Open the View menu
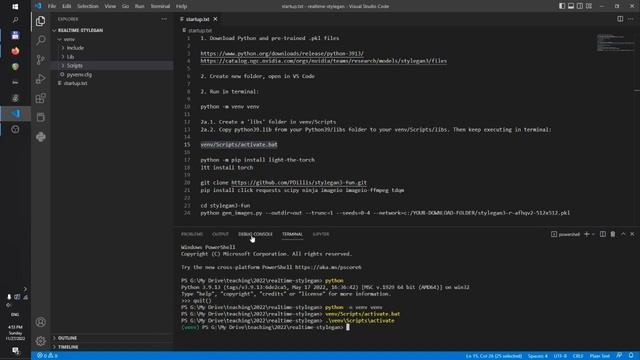The width and height of the screenshot is (640, 360). coord(110,6)
